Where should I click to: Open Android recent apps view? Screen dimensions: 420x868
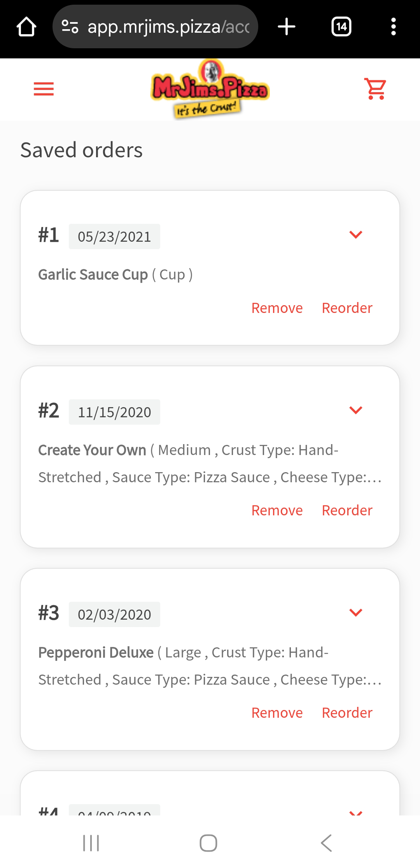click(x=91, y=843)
